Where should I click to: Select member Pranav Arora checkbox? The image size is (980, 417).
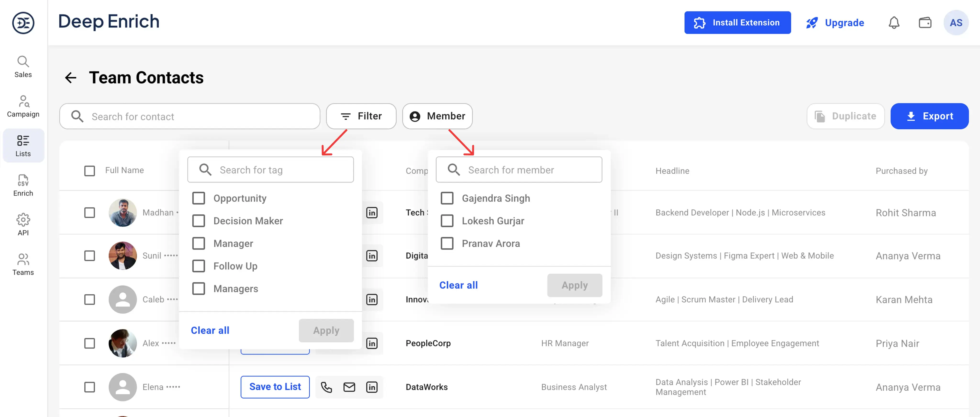pos(447,243)
